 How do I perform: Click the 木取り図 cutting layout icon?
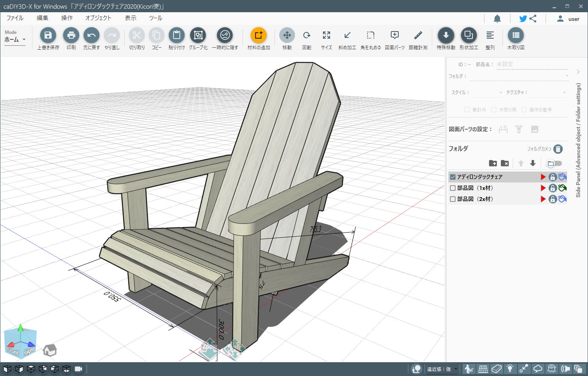click(515, 35)
